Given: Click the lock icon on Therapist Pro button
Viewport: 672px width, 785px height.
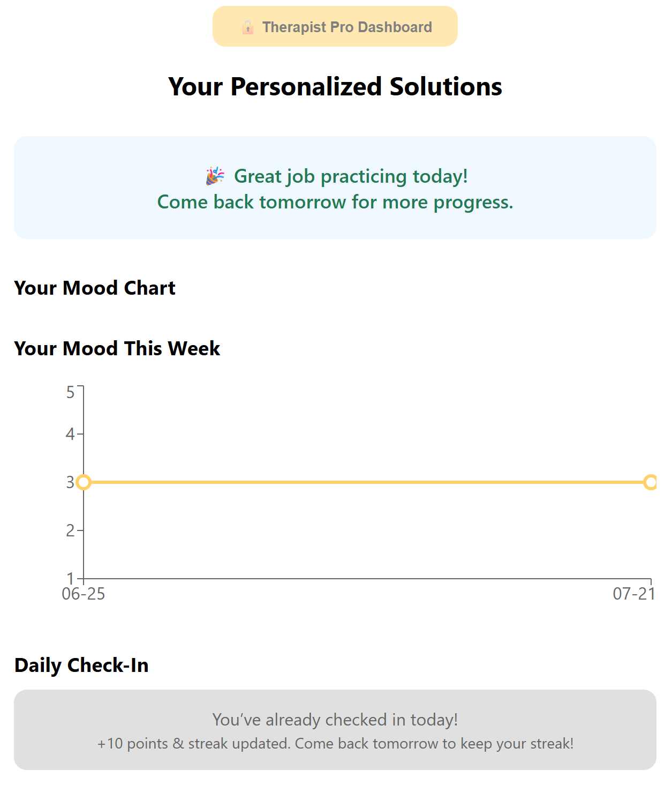Looking at the screenshot, I should coord(247,27).
